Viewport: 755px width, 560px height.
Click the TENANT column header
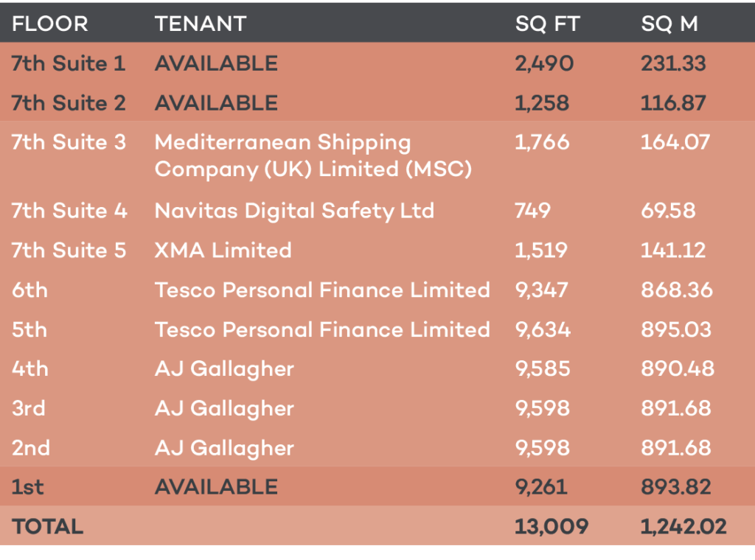201,24
